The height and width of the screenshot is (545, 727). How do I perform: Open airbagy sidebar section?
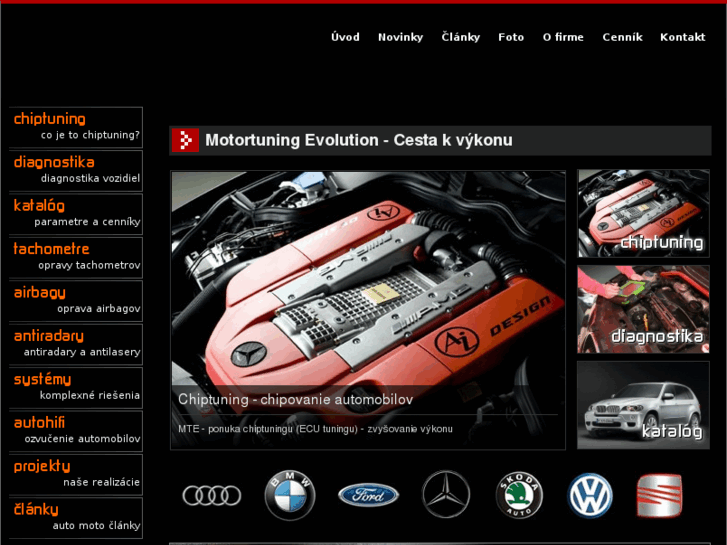click(39, 293)
